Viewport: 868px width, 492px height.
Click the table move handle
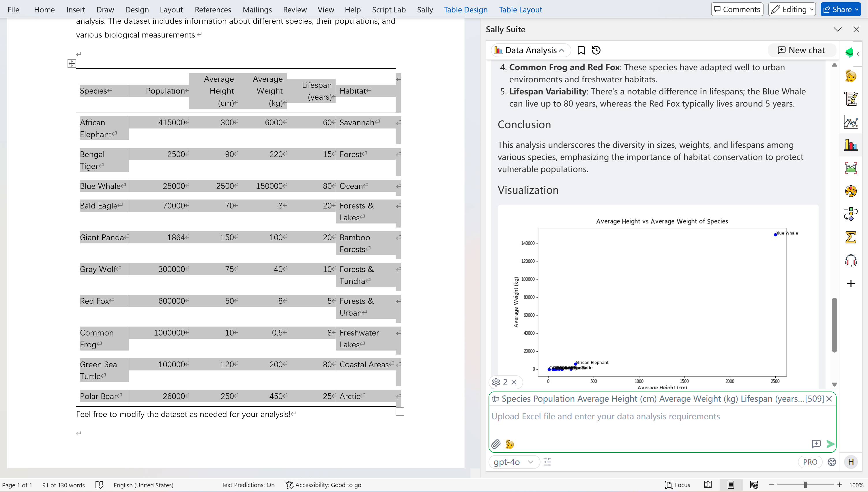pyautogui.click(x=72, y=63)
